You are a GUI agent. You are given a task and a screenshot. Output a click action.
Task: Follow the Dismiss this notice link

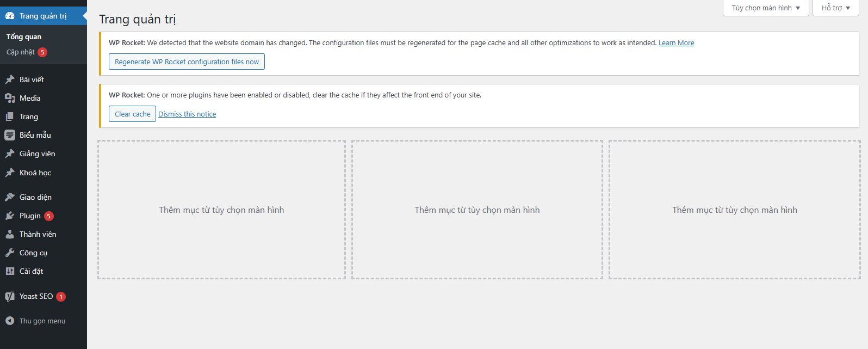[x=187, y=114]
